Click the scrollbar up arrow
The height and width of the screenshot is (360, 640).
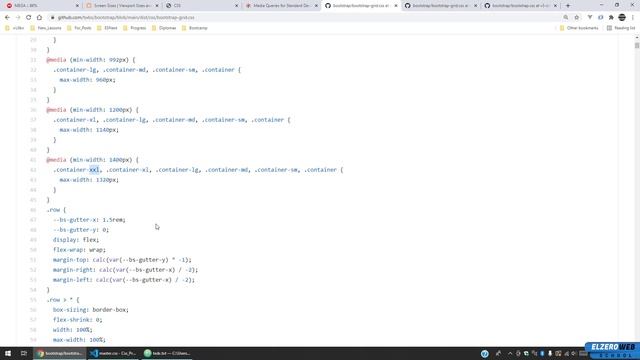[637, 38]
